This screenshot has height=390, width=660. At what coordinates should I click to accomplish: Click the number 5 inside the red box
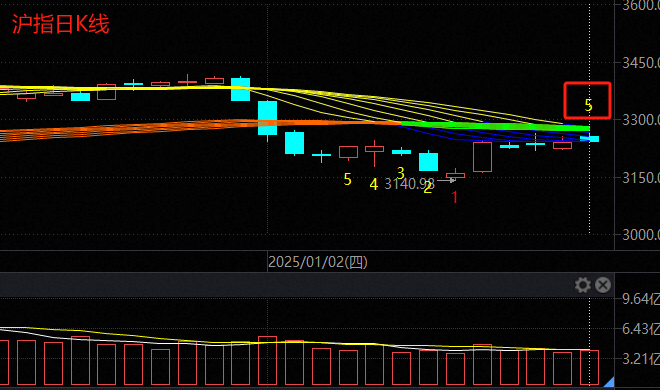588,105
